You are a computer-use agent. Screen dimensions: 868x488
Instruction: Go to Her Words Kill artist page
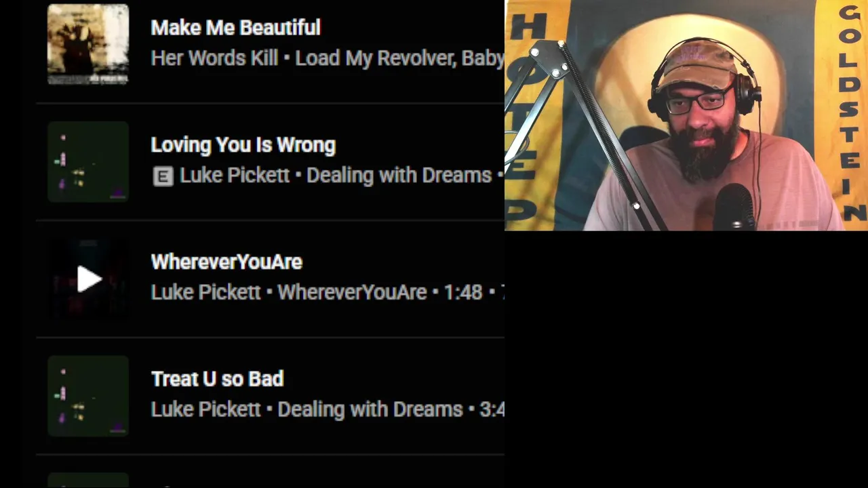214,58
